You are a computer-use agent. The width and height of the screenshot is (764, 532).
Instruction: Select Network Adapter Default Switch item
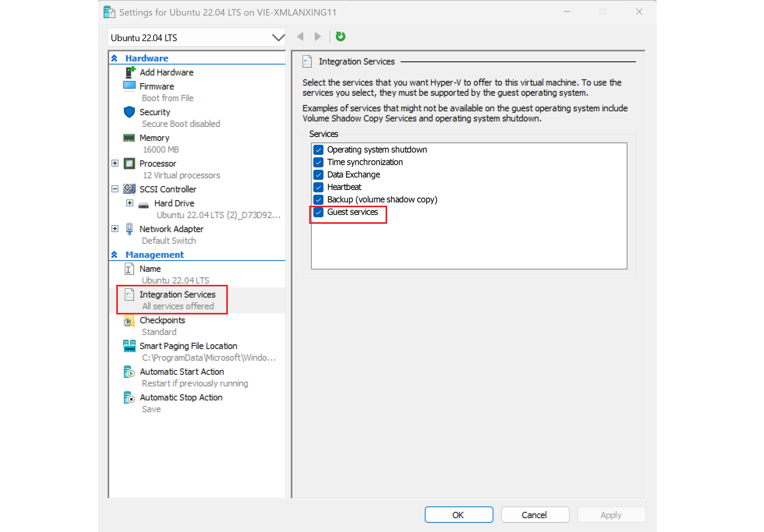point(171,229)
